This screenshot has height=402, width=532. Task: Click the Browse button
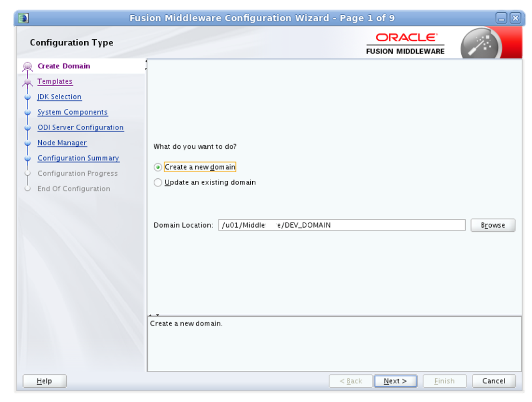[x=493, y=225]
